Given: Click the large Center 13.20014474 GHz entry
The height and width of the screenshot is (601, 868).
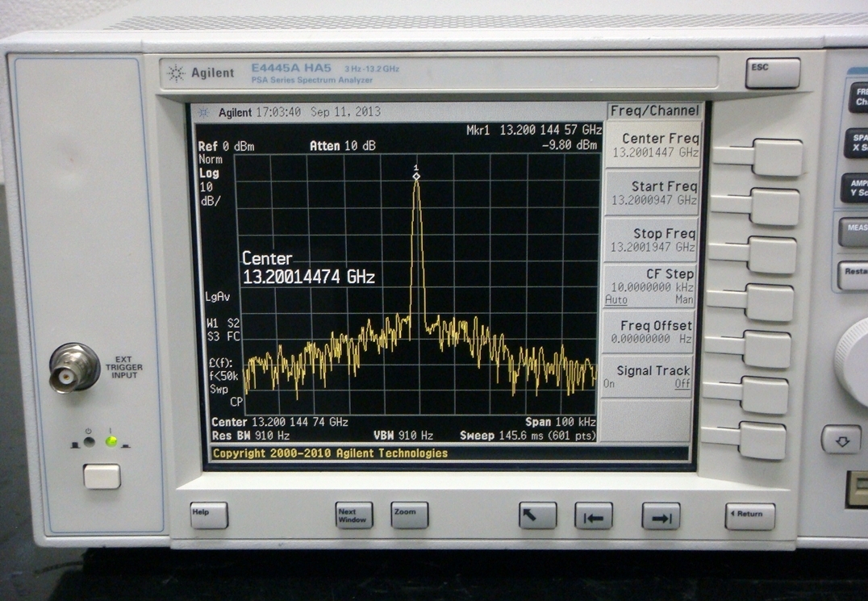Looking at the screenshot, I should tap(309, 268).
